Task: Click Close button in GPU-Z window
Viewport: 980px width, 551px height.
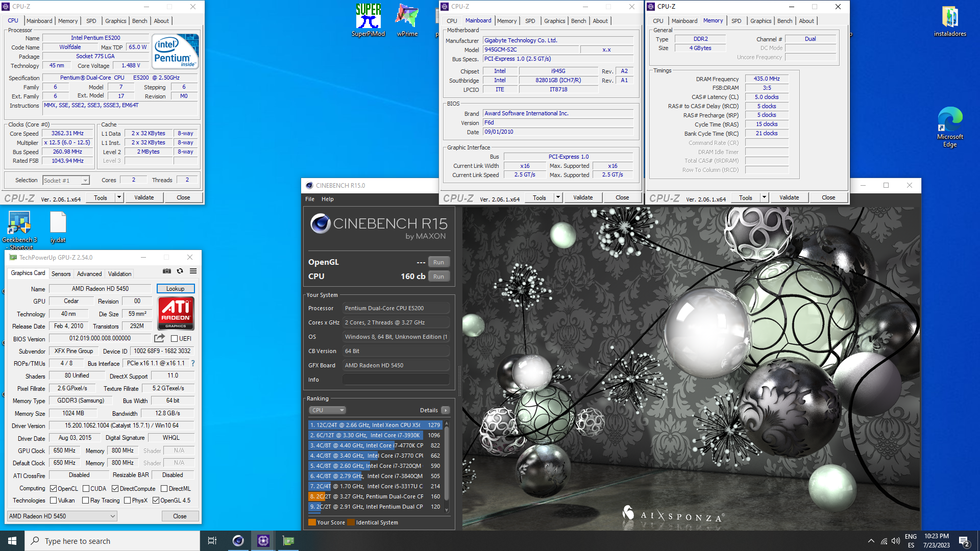Action: [x=180, y=516]
